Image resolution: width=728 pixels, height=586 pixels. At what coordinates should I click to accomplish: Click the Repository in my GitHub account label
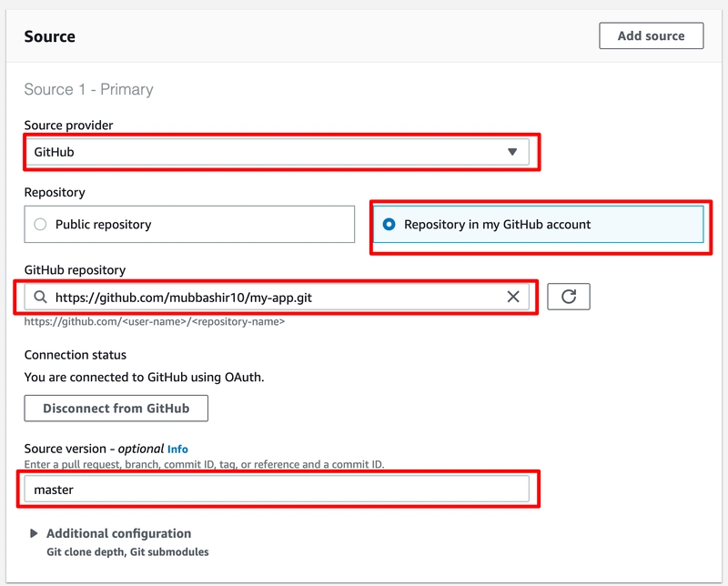(x=497, y=224)
